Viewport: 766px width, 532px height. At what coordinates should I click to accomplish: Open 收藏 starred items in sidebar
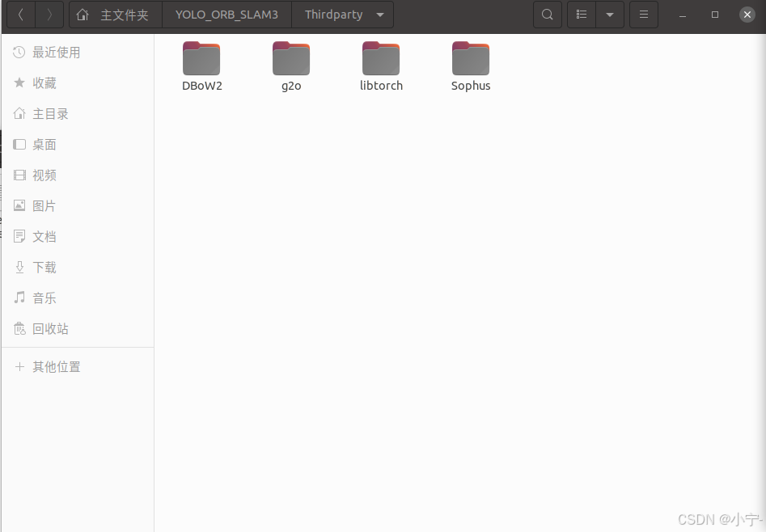tap(78, 83)
